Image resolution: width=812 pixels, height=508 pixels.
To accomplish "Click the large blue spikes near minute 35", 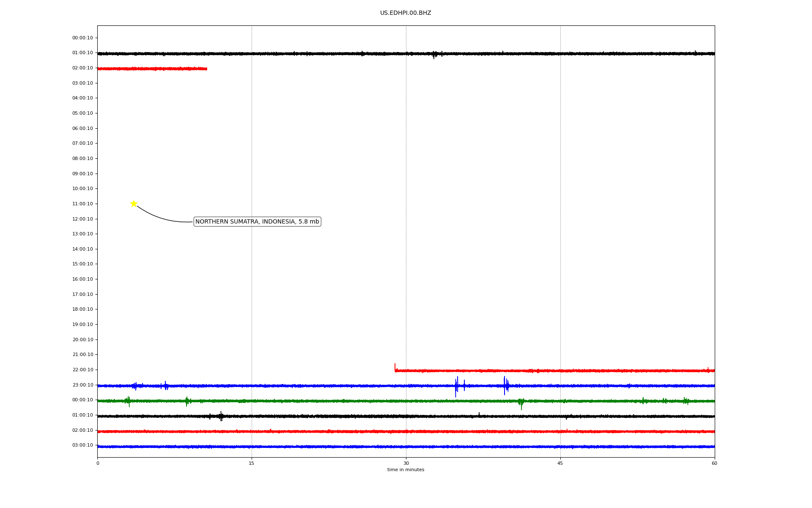I will coord(456,386).
